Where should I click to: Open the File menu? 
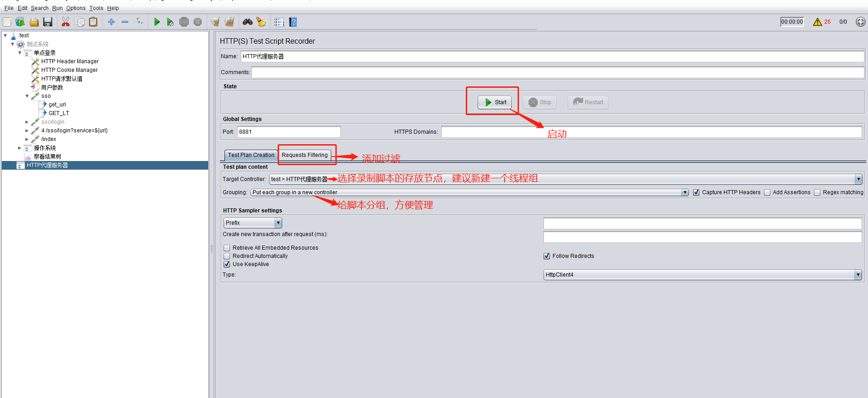click(x=9, y=8)
